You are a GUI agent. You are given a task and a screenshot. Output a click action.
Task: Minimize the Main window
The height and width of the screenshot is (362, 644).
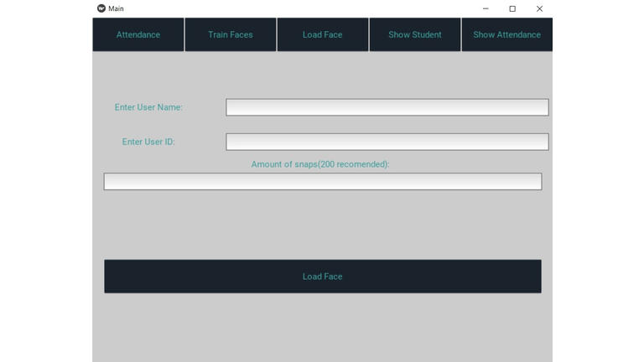tap(486, 8)
